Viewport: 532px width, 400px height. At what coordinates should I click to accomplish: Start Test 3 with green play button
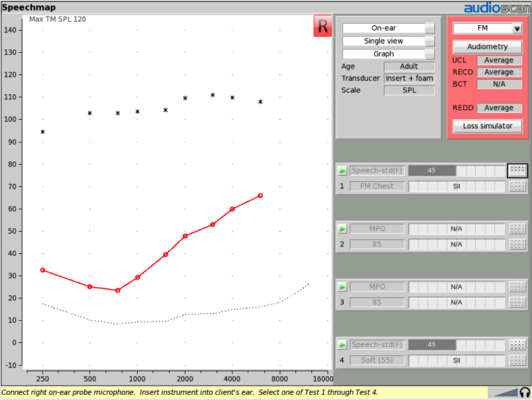342,287
